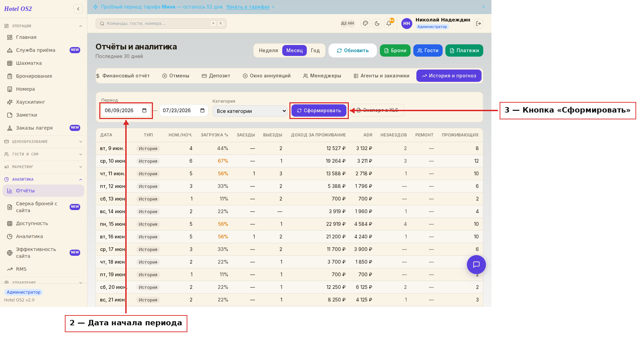Toggle dark mode moon icon
Image resolution: width=644 pixels, height=340 pixels.
tap(377, 24)
